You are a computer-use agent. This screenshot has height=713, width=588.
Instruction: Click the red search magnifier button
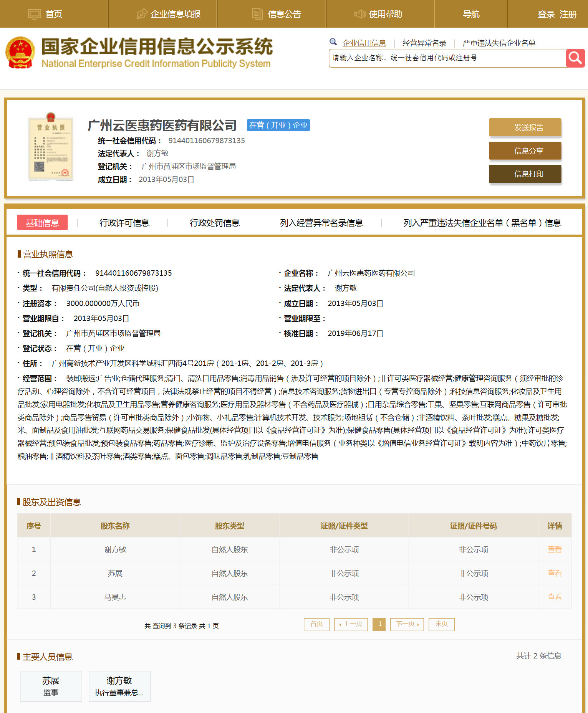pyautogui.click(x=575, y=58)
